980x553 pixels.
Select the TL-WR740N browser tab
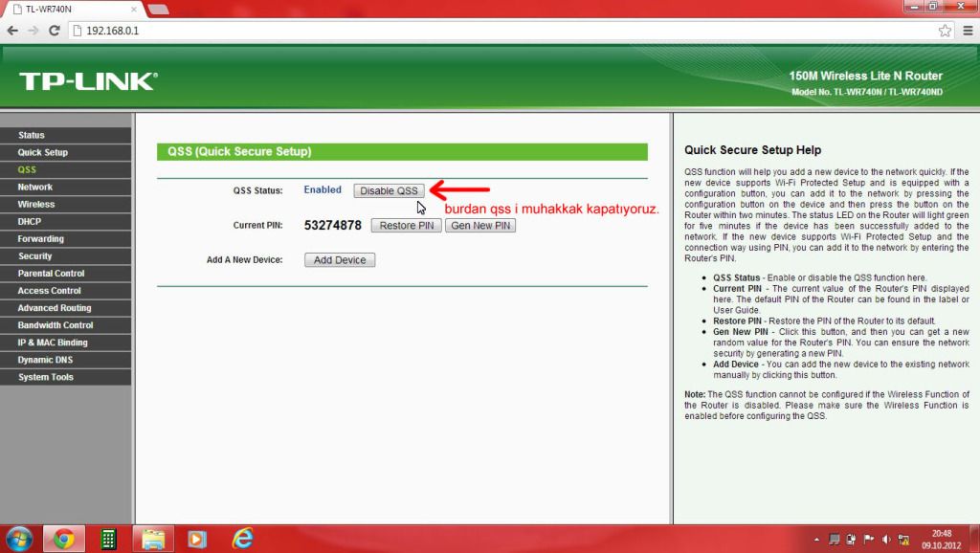pyautogui.click(x=75, y=10)
